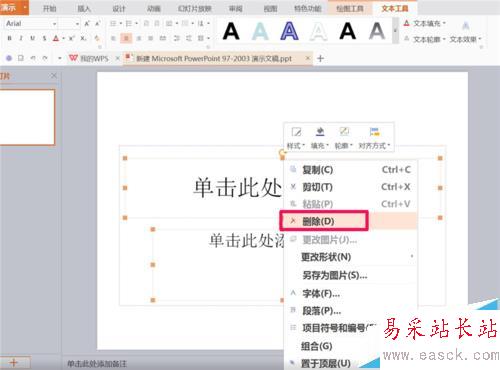
Task: Click the distributed alignment icon
Action: (163, 38)
